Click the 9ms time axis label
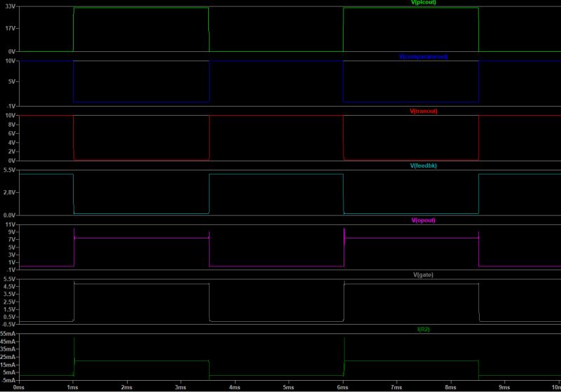The height and width of the screenshot is (392, 561). [504, 387]
